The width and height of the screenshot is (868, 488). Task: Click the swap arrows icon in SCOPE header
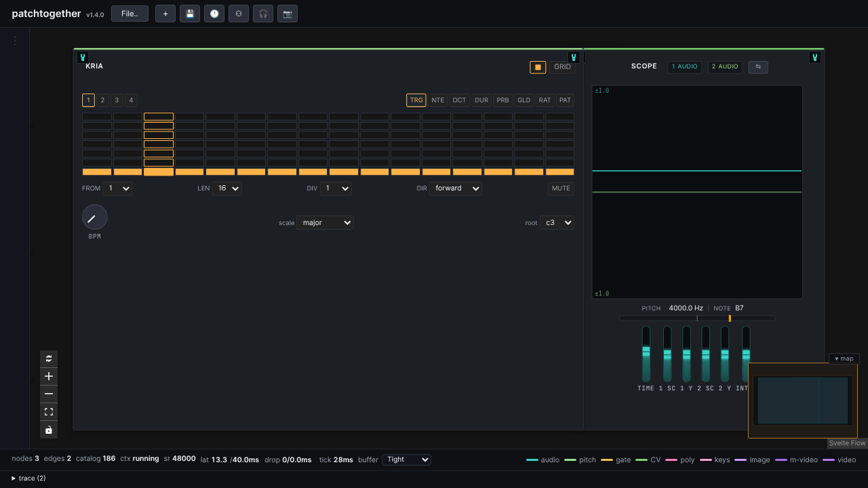(x=758, y=66)
